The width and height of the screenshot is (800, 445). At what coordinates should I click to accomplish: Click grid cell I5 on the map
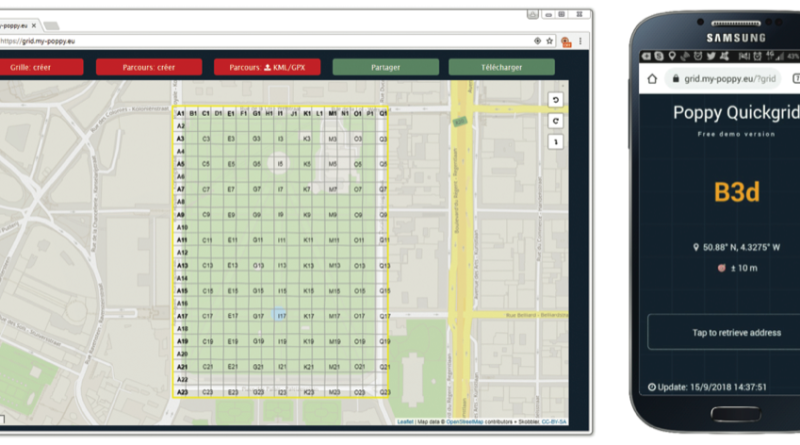coord(280,164)
